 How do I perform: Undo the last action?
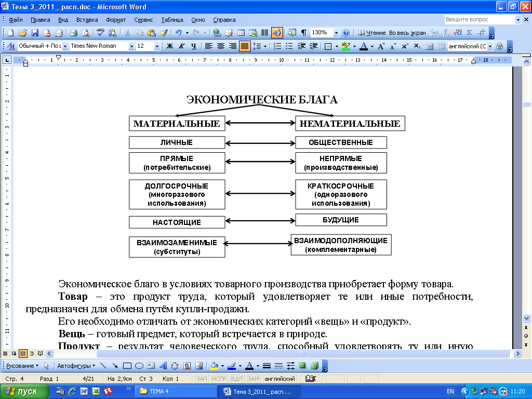[x=179, y=33]
